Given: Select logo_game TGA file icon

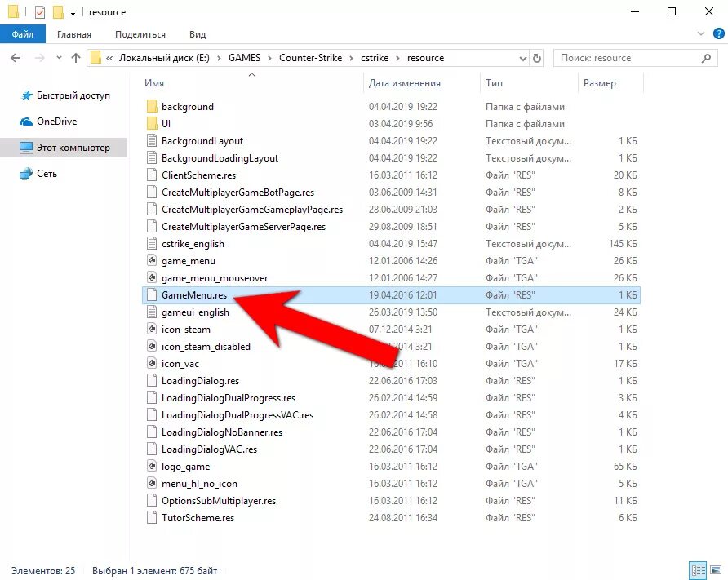Looking at the screenshot, I should [x=152, y=466].
